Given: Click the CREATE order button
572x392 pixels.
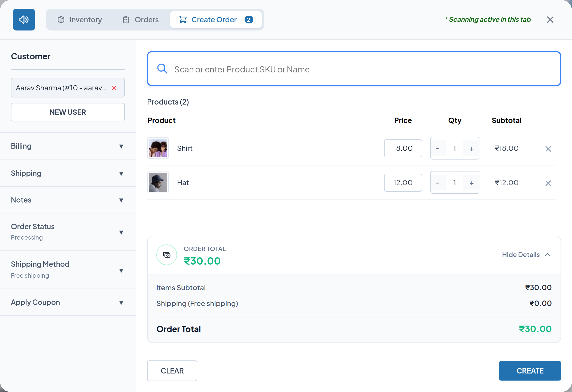Looking at the screenshot, I should [530, 371].
